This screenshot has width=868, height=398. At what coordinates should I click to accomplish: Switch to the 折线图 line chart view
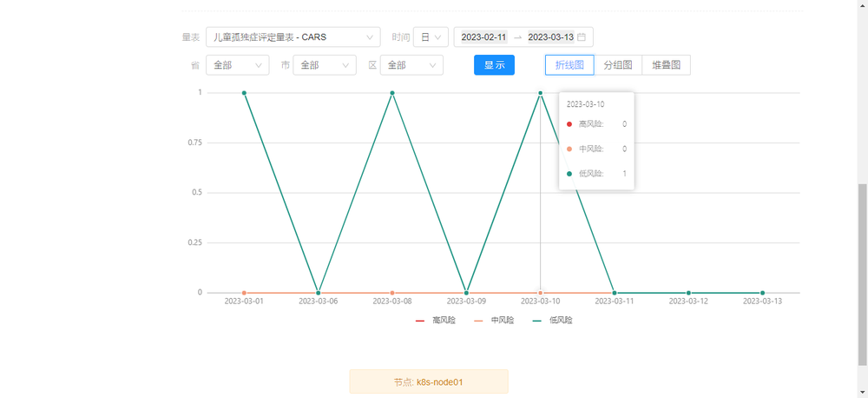pyautogui.click(x=569, y=65)
